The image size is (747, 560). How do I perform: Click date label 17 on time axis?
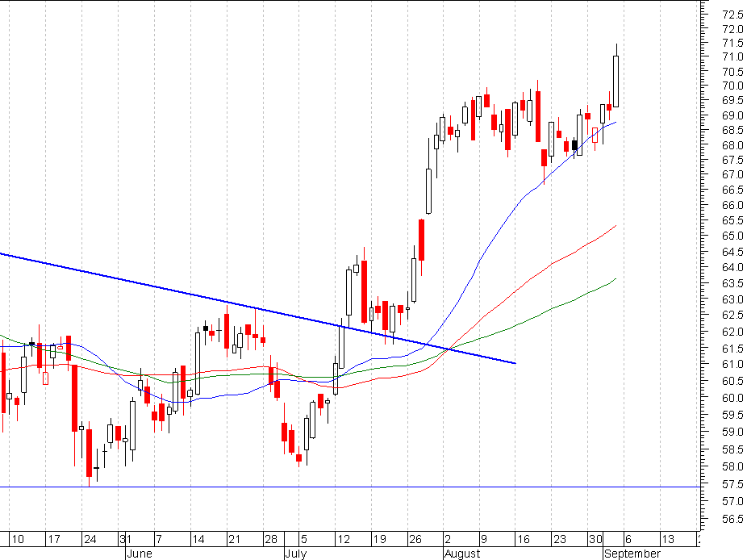pos(54,540)
